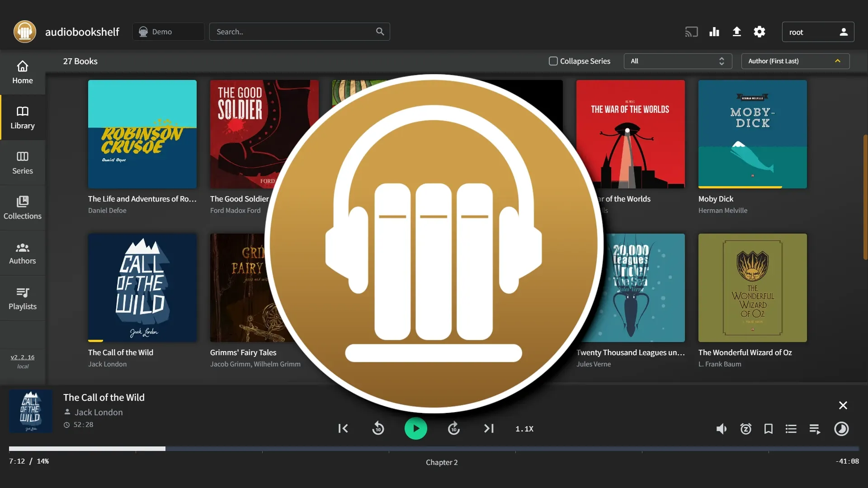Open the Series sidebar section
This screenshot has width=868, height=488.
coord(22,162)
